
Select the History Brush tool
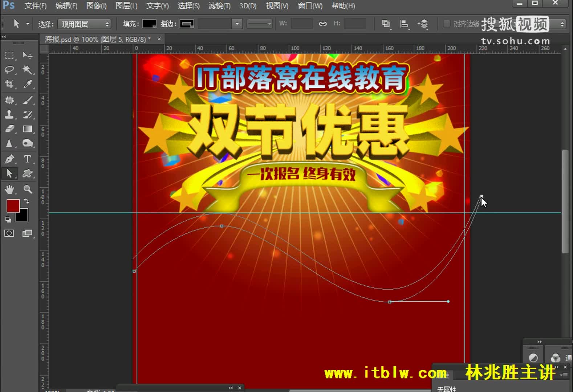point(27,115)
